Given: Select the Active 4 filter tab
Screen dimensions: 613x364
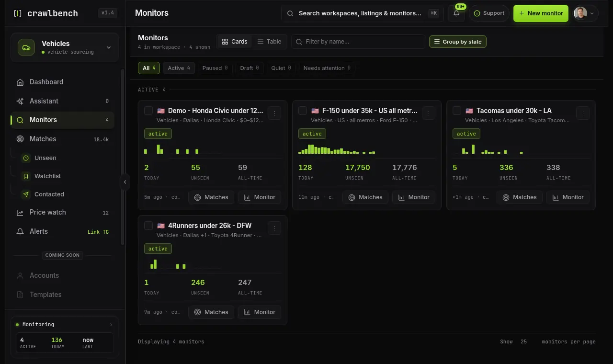Looking at the screenshot, I should click(x=179, y=68).
